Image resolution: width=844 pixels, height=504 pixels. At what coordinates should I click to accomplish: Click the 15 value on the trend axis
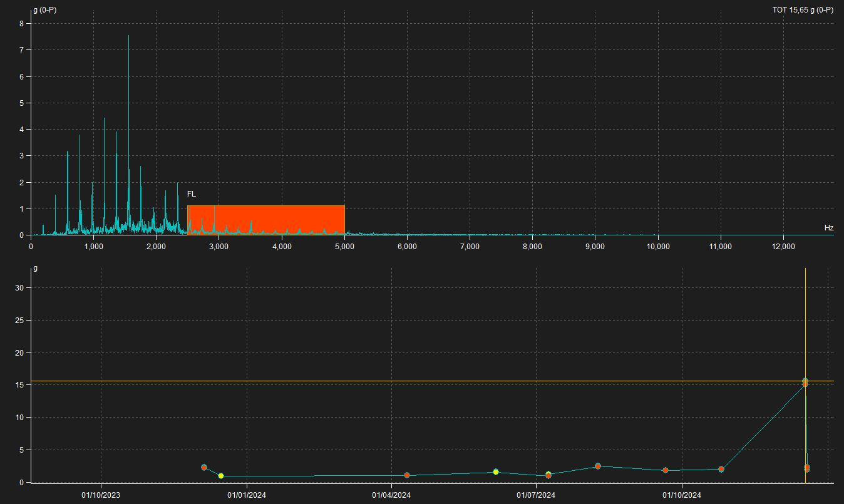19,385
